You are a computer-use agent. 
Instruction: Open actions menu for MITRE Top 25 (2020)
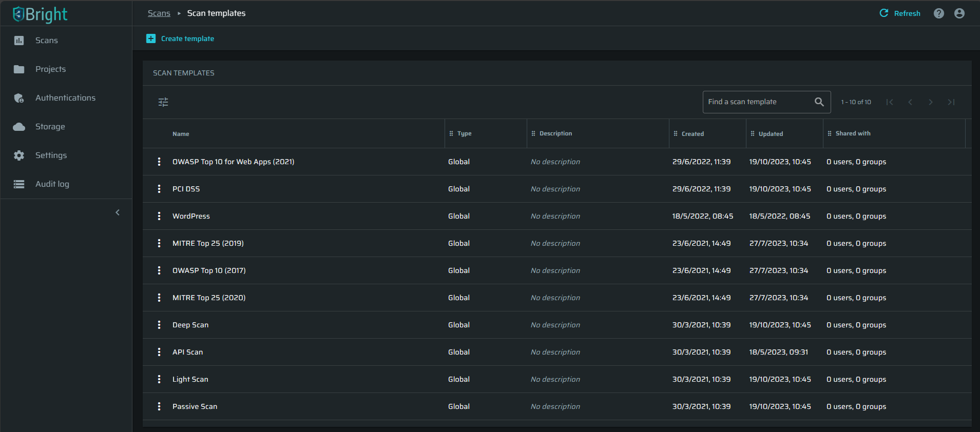tap(159, 298)
